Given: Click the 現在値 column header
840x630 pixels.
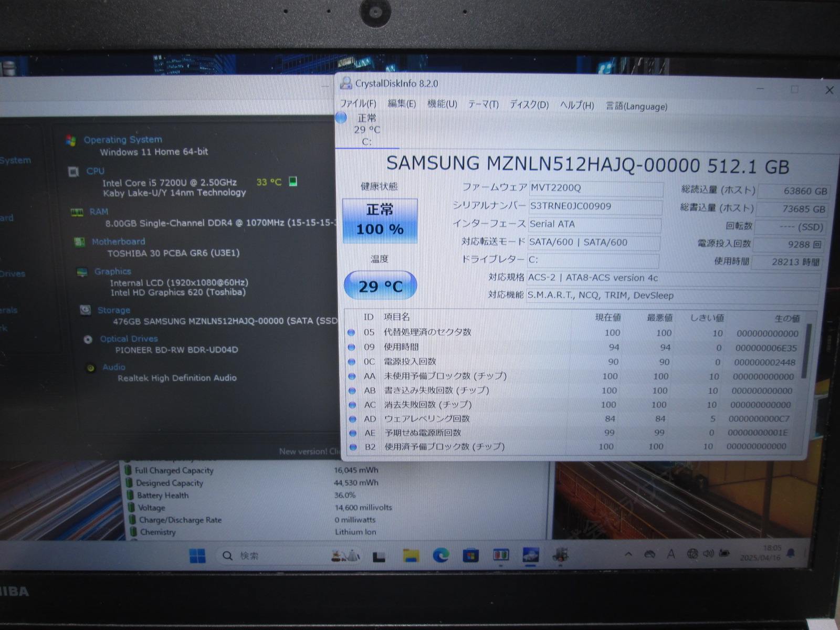Looking at the screenshot, I should (608, 317).
